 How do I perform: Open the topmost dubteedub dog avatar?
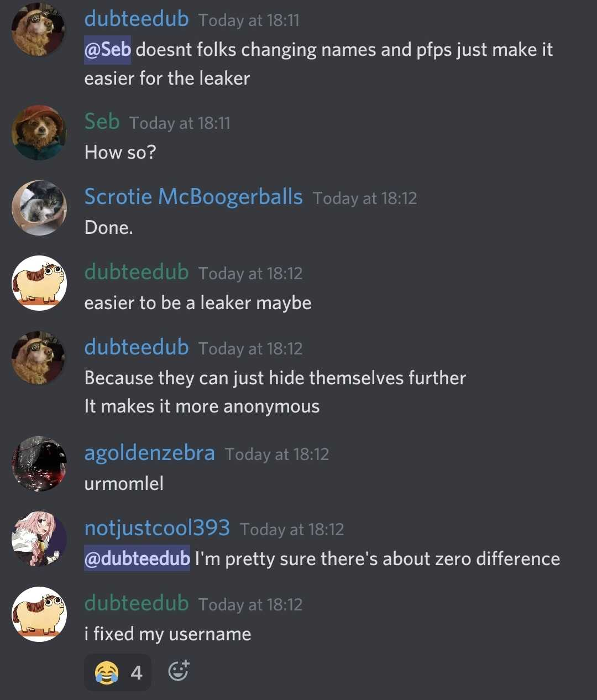pyautogui.click(x=39, y=30)
